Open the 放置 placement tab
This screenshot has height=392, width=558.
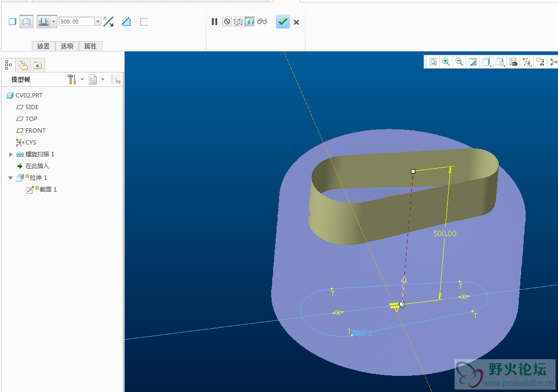(44, 46)
